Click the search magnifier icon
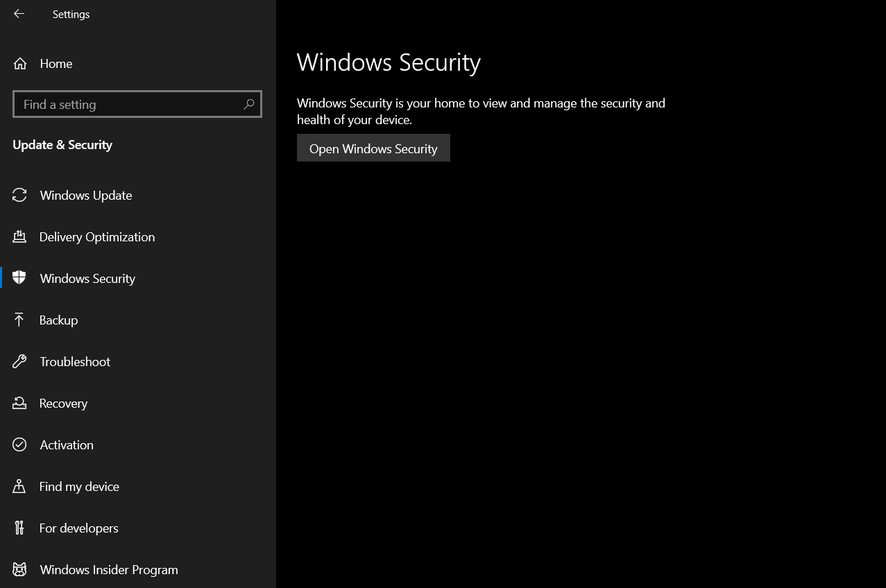The width and height of the screenshot is (886, 588). click(x=249, y=104)
